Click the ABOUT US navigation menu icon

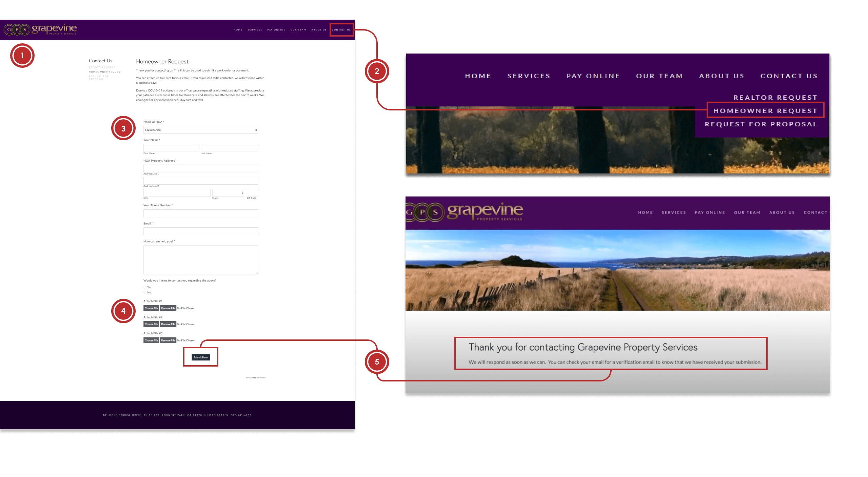(x=318, y=29)
